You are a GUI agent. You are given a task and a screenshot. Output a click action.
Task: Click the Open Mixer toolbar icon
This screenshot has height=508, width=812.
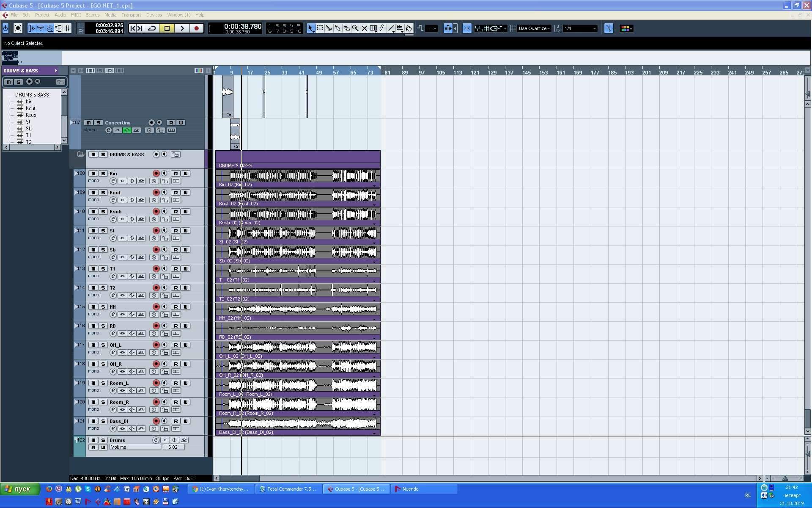[68, 28]
